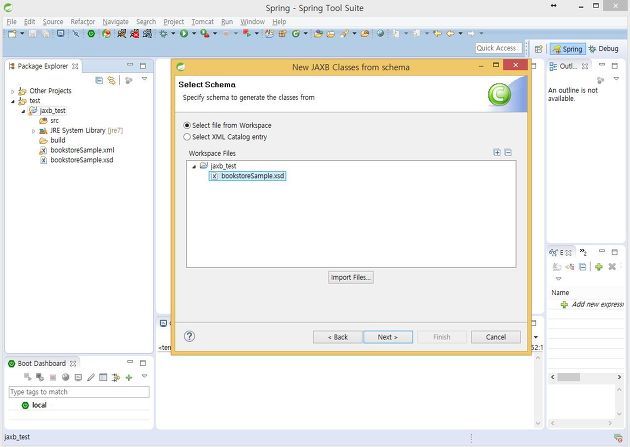630x447 pixels.
Task: Expand the JRE System Library node
Action: tap(33, 131)
